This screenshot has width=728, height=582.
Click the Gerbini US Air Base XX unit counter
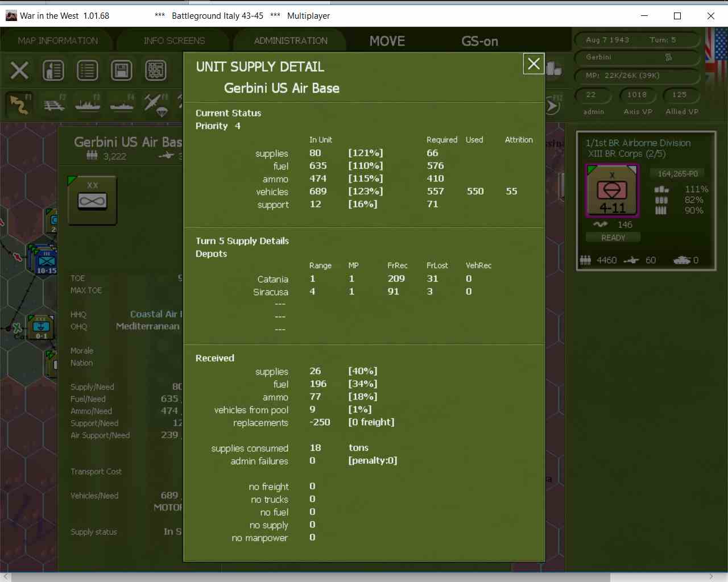coord(92,199)
